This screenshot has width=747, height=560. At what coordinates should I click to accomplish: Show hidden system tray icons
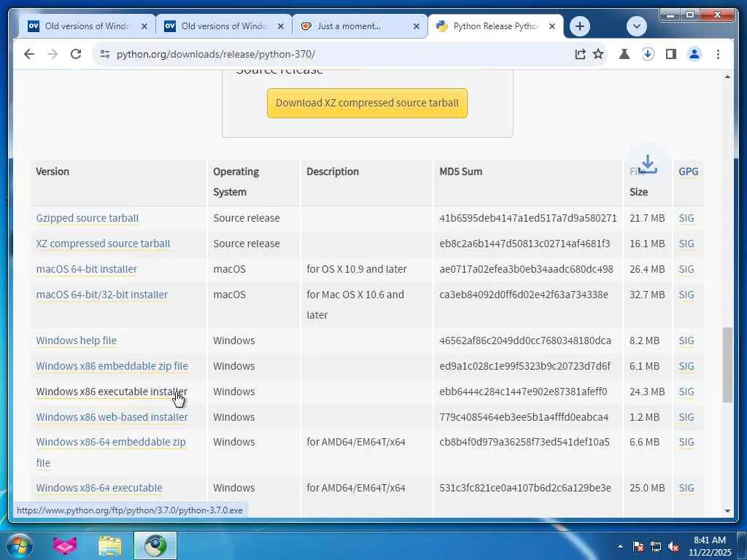point(620,546)
